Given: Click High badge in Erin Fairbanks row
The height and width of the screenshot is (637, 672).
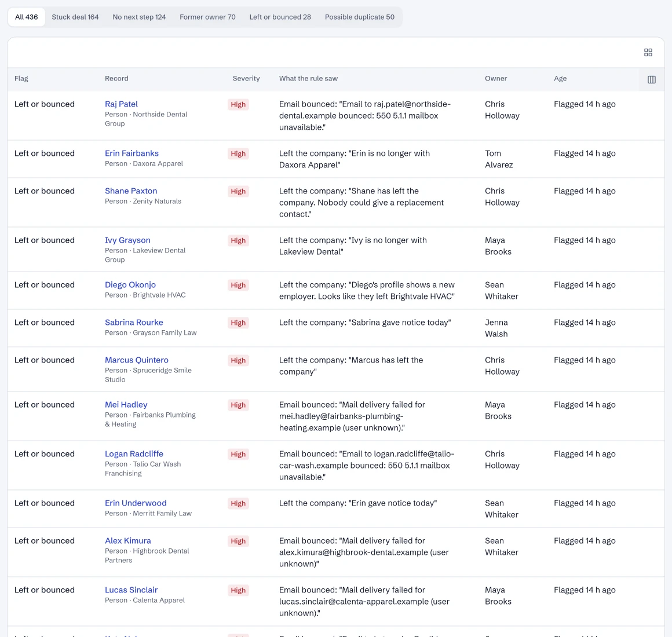Looking at the screenshot, I should click(x=238, y=154).
